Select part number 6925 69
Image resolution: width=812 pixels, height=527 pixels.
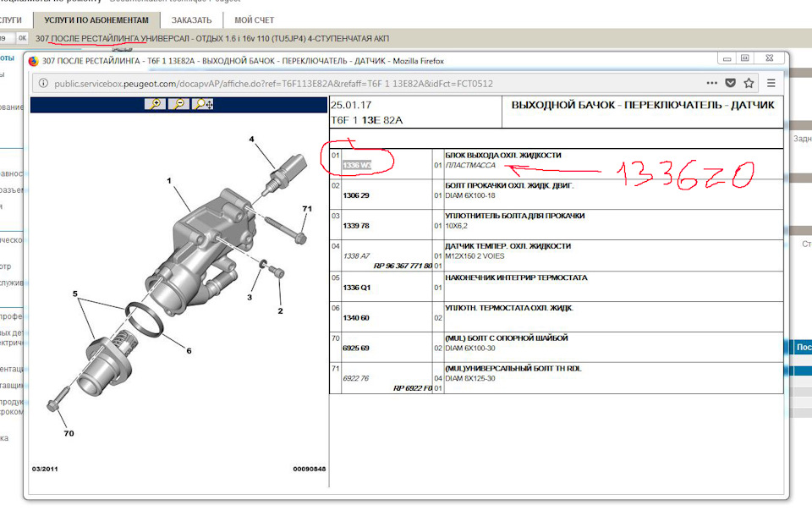pyautogui.click(x=356, y=348)
